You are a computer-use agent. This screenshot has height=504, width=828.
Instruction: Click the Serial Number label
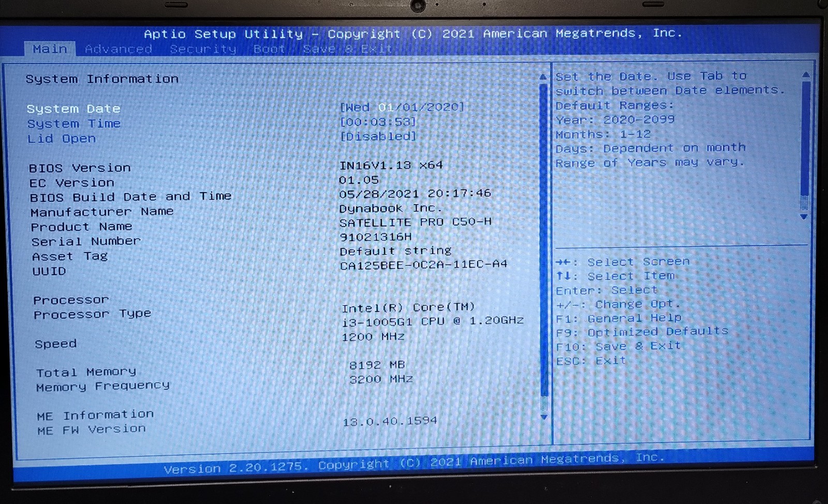pos(86,242)
